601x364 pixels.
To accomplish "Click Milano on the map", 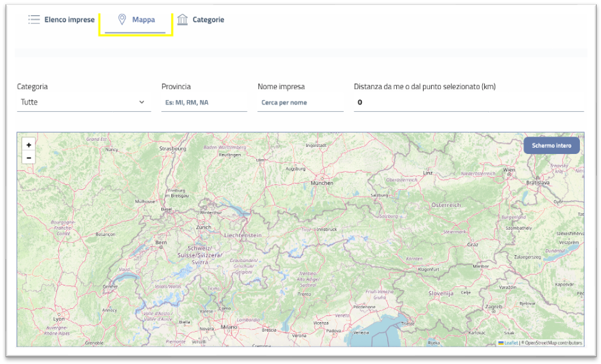I will [x=229, y=326].
